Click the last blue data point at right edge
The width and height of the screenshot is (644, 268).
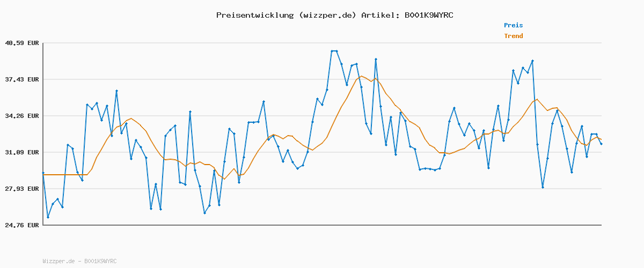coord(601,144)
